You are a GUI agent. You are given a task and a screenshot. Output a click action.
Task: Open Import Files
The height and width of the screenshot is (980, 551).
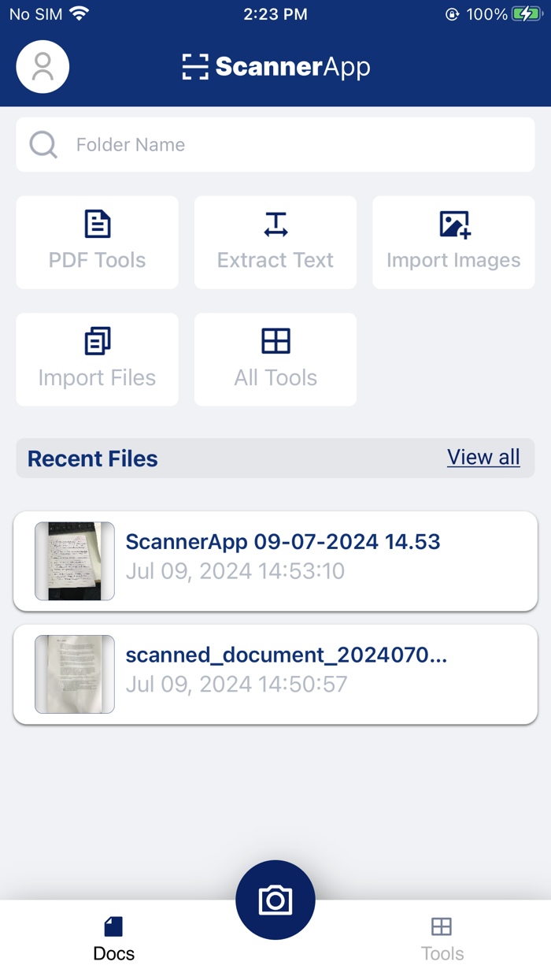click(x=97, y=359)
